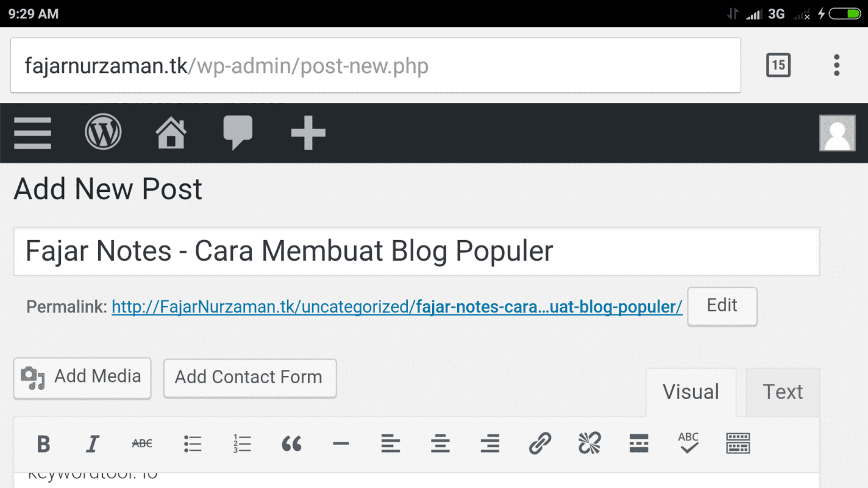The image size is (868, 488).
Task: Select the Visual editor tab
Action: [x=691, y=392]
